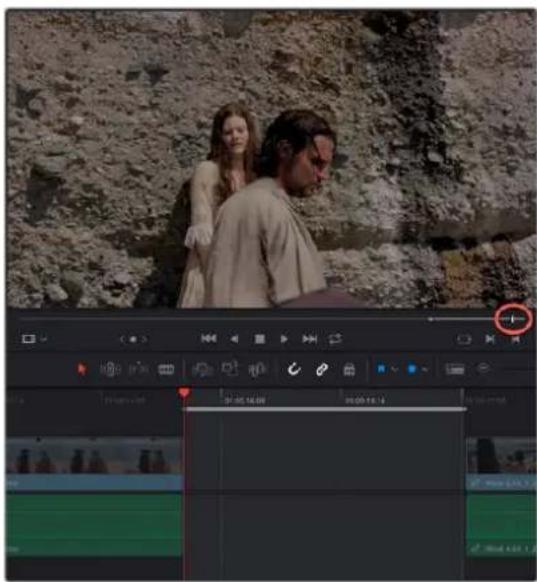Click the blue Flag icon
The image size is (537, 582).
click(x=381, y=369)
